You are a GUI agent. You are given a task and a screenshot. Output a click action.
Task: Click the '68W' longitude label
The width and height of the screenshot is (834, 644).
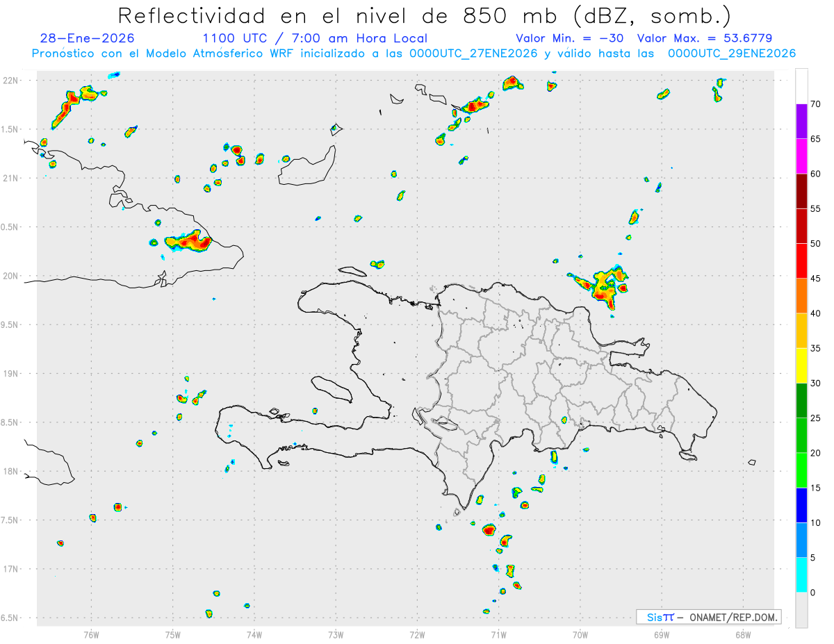(x=743, y=634)
